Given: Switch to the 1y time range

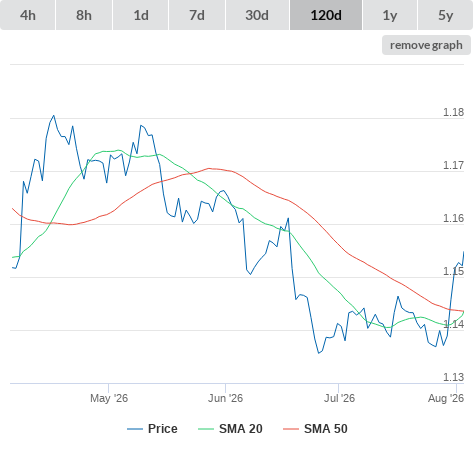Looking at the screenshot, I should (390, 15).
